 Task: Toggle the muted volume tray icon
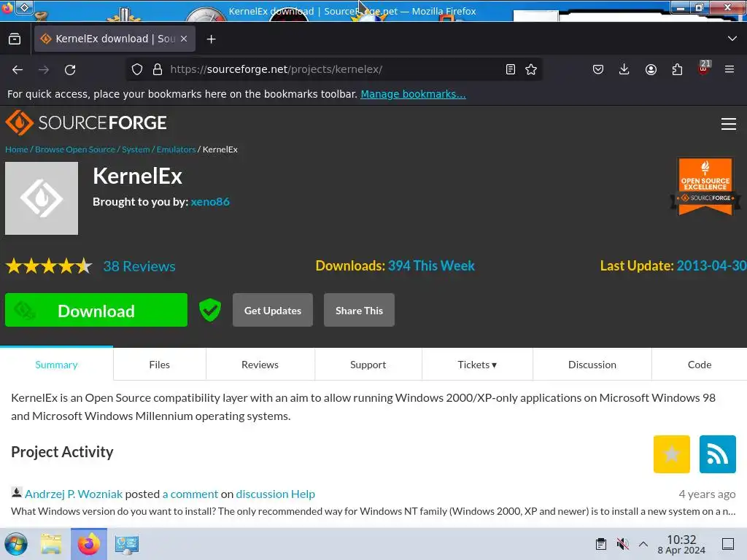(623, 544)
